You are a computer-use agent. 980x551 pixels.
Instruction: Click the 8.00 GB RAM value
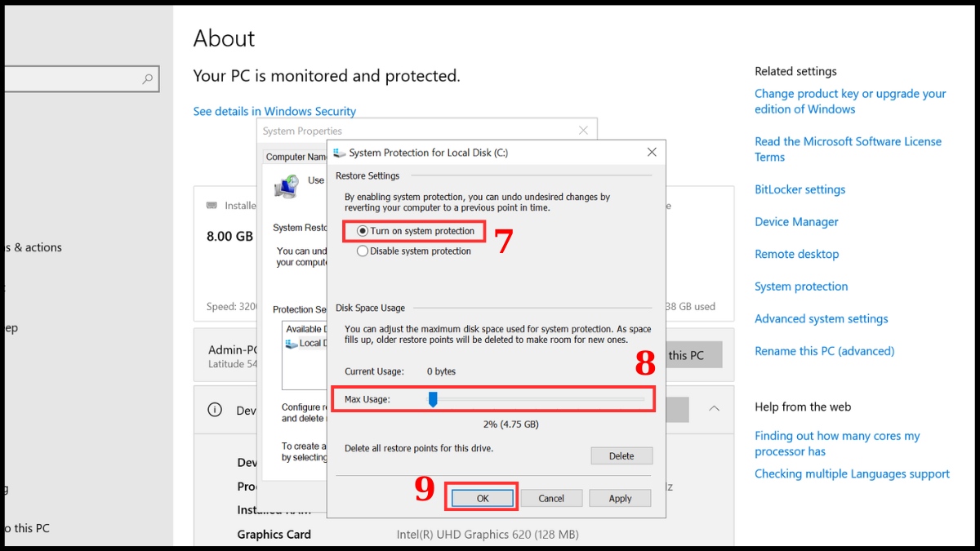coord(229,236)
